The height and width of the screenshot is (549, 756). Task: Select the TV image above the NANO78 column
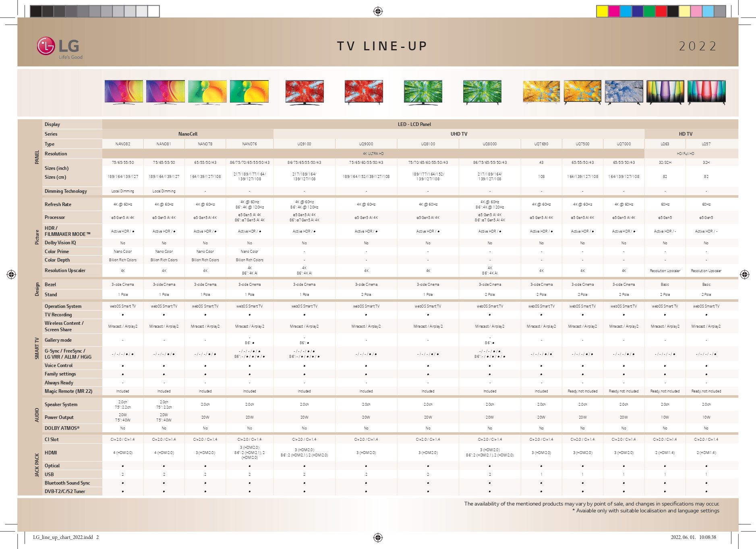coord(207,92)
